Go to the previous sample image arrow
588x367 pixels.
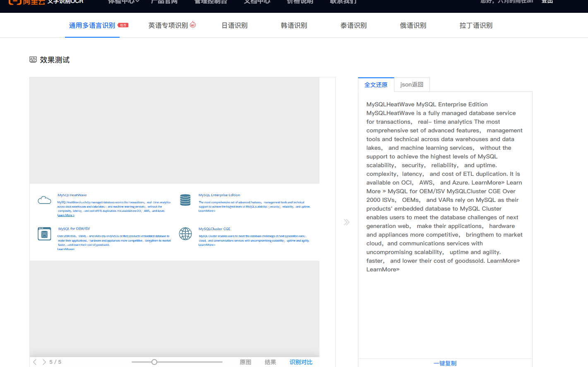[x=35, y=362]
